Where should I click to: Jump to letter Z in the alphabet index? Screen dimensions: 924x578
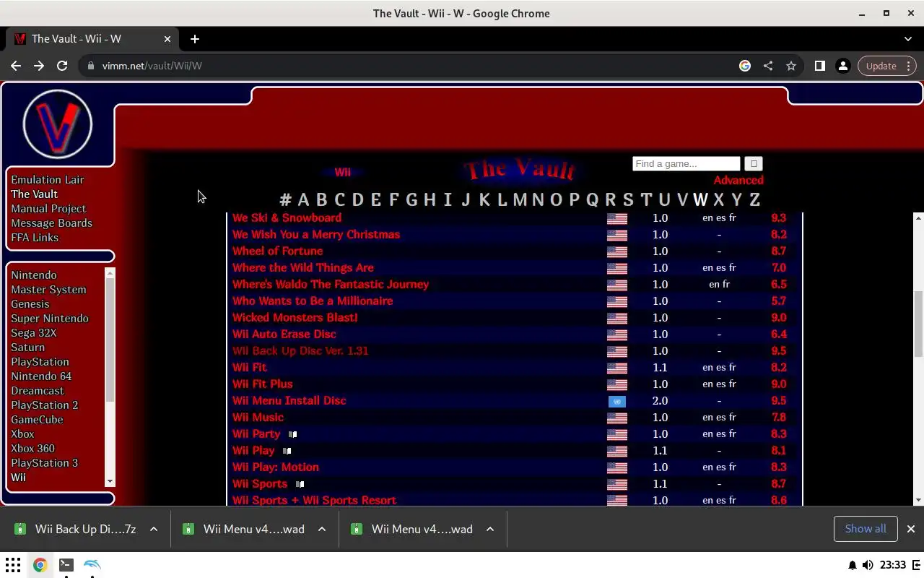click(x=754, y=199)
